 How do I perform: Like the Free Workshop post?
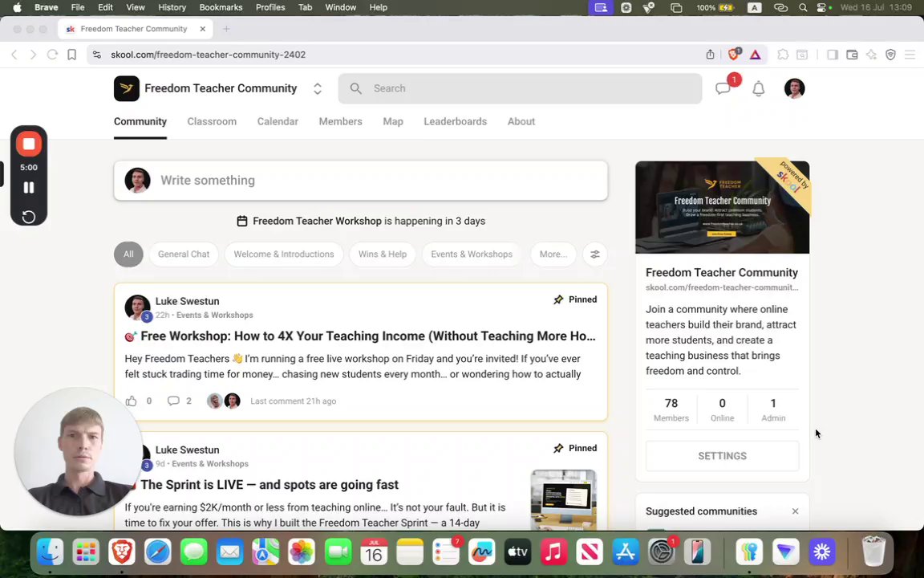pos(132,401)
